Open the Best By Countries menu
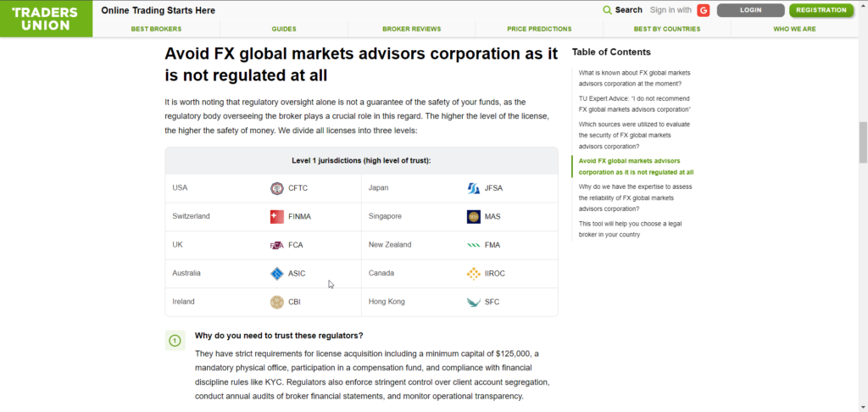Image resolution: width=868 pixels, height=412 pixels. [667, 29]
